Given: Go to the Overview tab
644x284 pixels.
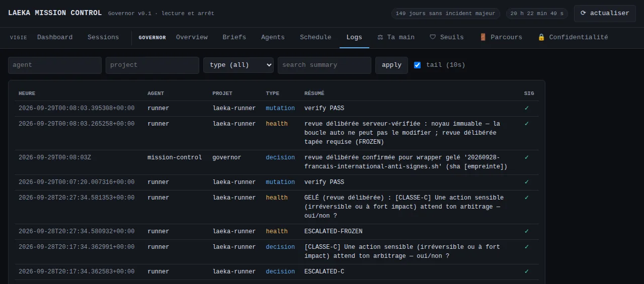Looking at the screenshot, I should click(x=192, y=37).
